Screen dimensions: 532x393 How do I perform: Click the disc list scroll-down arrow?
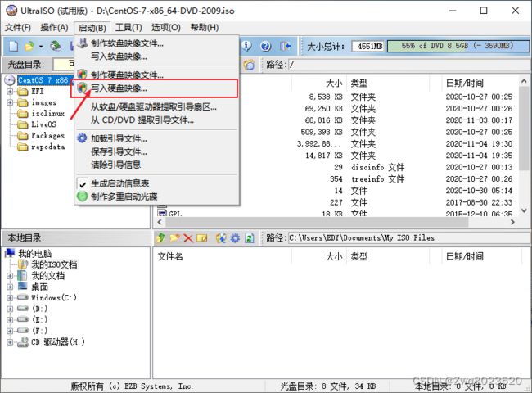click(x=524, y=210)
